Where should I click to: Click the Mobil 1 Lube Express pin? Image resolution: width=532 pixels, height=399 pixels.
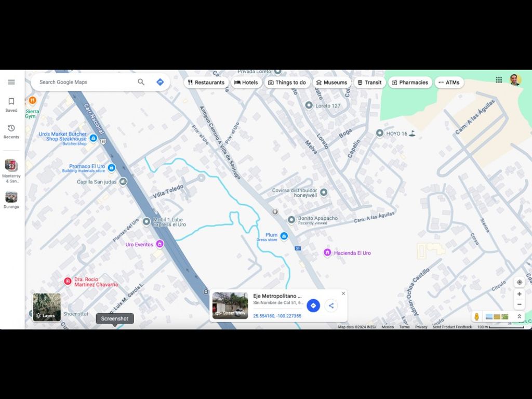tap(146, 221)
